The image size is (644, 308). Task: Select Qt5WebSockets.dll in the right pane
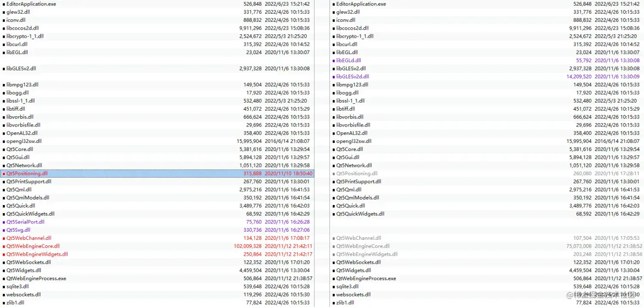coord(358,263)
